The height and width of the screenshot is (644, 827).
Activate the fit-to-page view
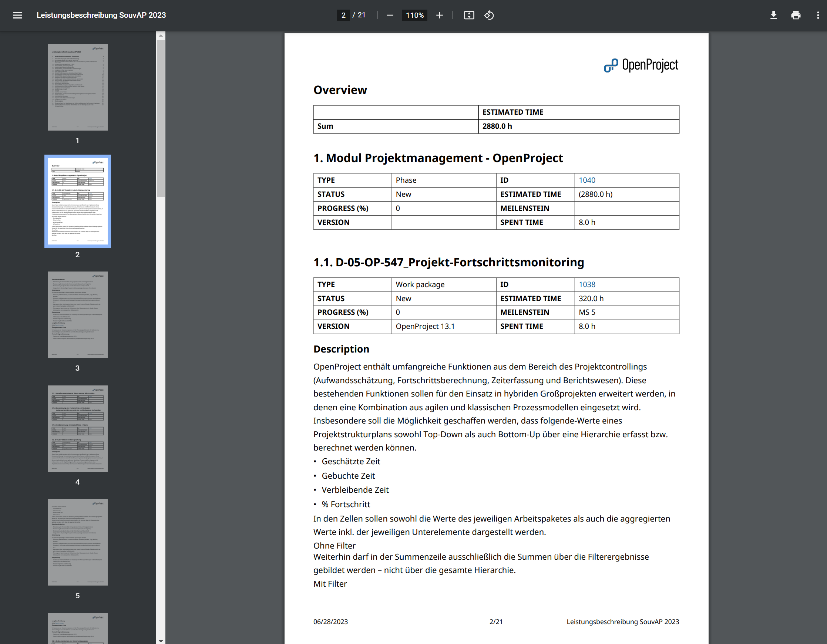click(469, 15)
